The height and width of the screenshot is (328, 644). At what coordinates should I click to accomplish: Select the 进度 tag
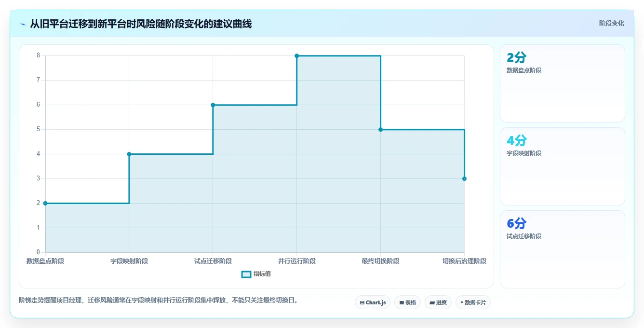(438, 302)
